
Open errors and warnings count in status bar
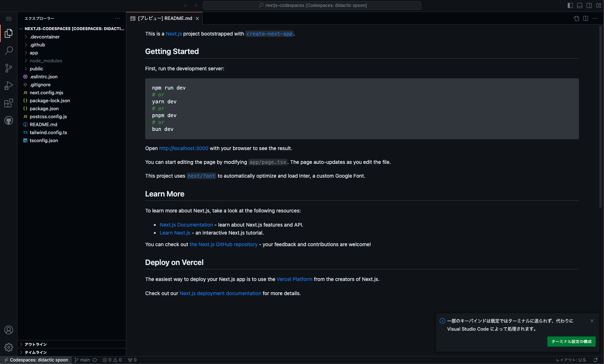pyautogui.click(x=112, y=360)
